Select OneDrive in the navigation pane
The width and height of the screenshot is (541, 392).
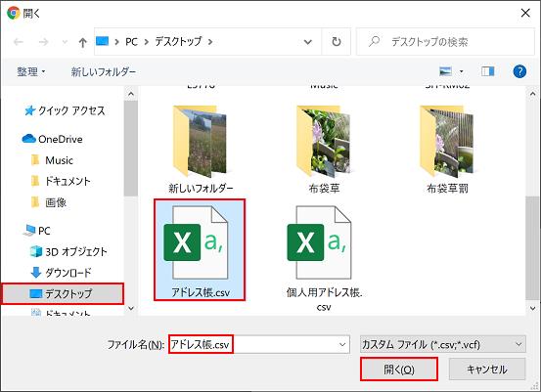tap(53, 139)
